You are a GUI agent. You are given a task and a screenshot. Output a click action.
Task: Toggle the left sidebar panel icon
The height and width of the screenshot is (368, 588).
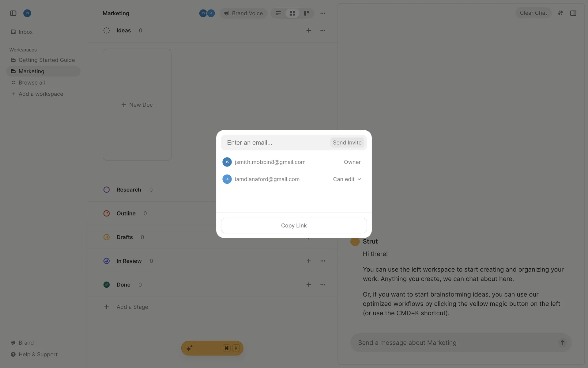click(x=13, y=13)
